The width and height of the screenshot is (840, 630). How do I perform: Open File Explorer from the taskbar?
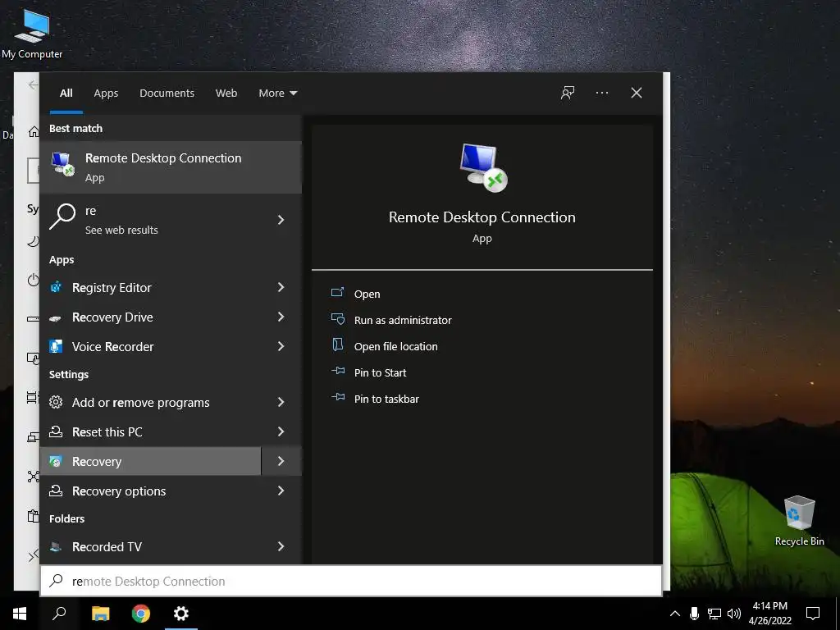(100, 614)
